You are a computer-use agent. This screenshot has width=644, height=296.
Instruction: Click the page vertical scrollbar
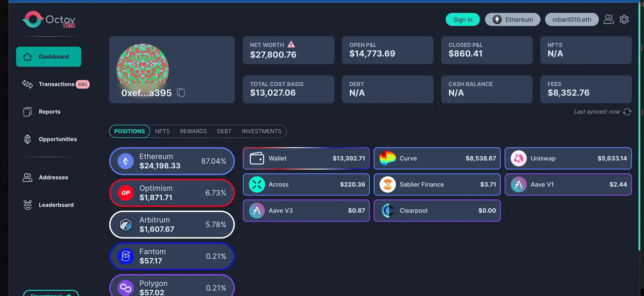pos(639,126)
